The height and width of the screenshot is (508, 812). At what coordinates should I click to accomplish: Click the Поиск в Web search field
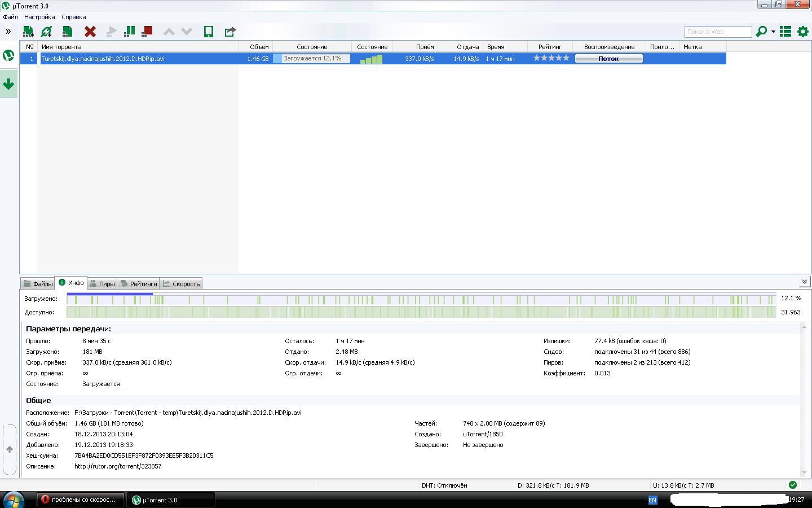(x=718, y=32)
